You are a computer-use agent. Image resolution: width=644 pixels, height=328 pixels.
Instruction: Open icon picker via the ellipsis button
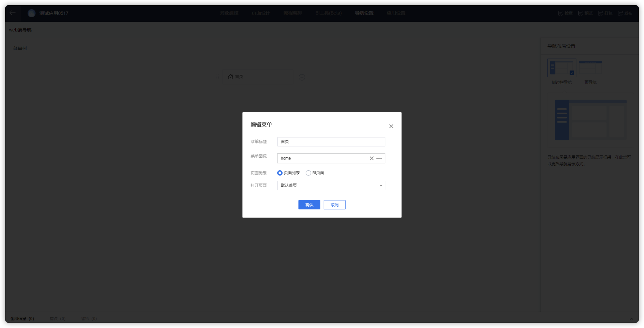coord(379,158)
